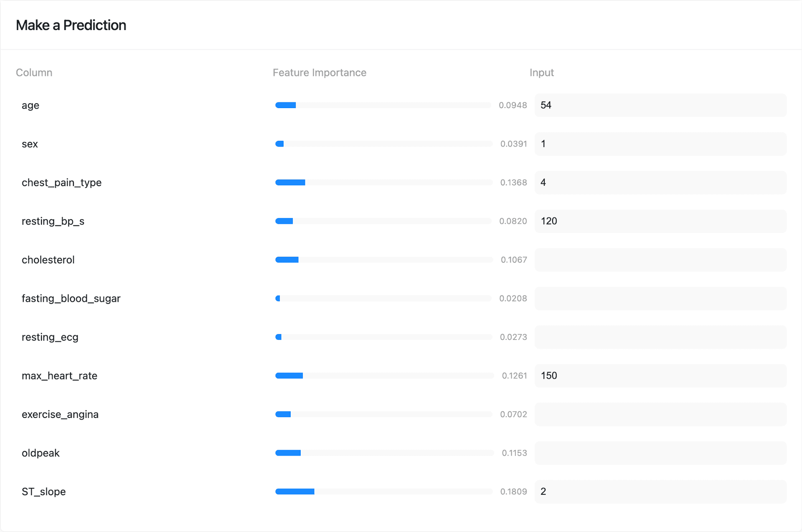Click the ST_slope input field

click(x=660, y=491)
